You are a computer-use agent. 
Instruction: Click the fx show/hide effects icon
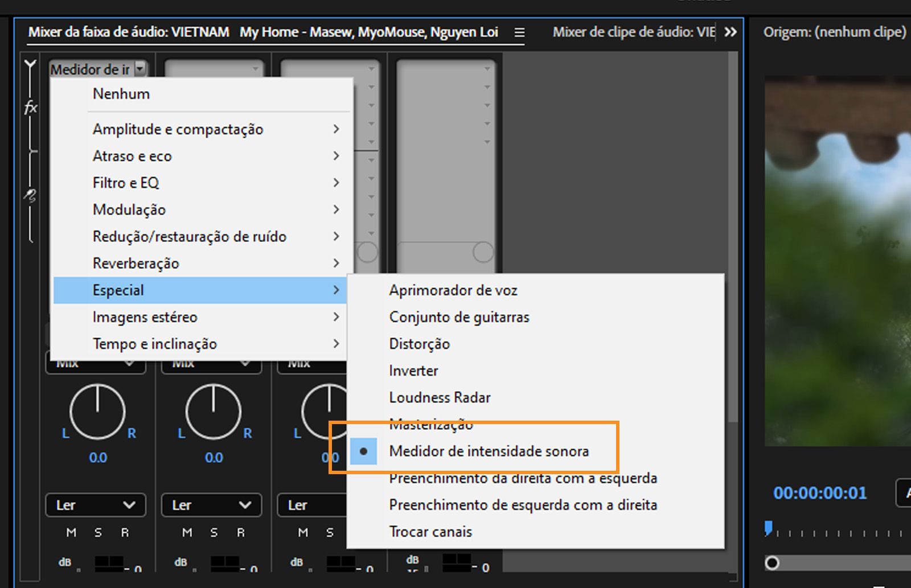[x=31, y=106]
